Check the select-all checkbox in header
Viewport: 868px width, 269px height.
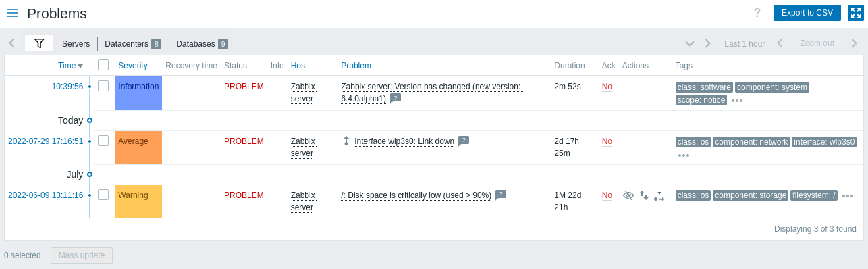(103, 65)
